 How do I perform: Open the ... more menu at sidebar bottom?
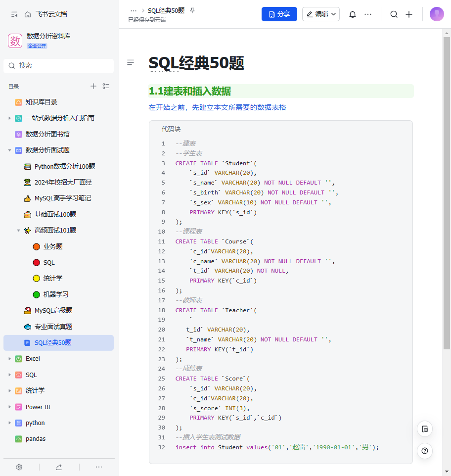98,467
